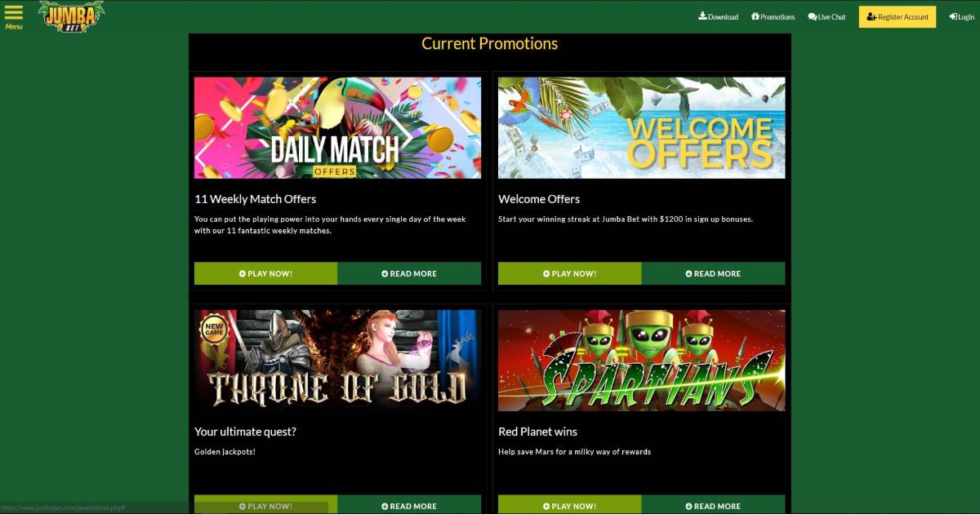The height and width of the screenshot is (514, 980).
Task: Click the Daily Match Offers banner
Action: click(x=337, y=127)
